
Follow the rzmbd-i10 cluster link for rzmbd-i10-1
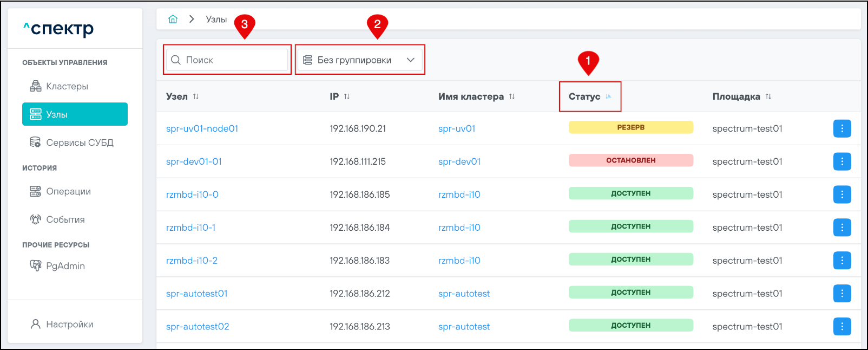pos(459,228)
